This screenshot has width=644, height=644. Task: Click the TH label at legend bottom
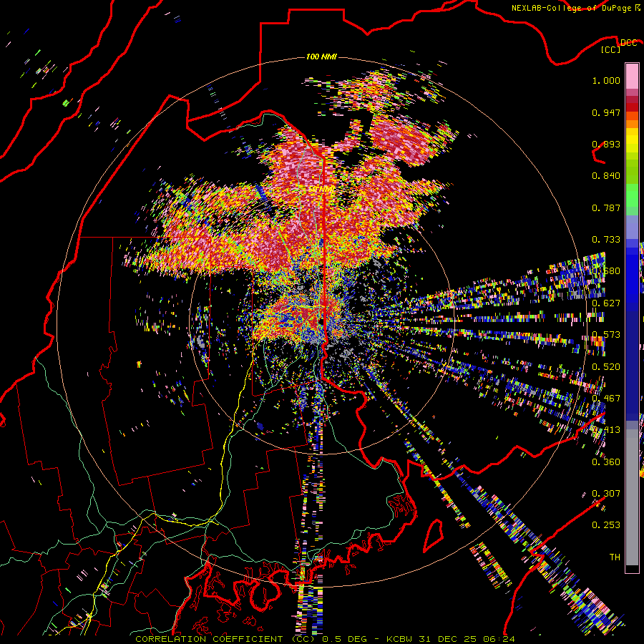pyautogui.click(x=615, y=557)
